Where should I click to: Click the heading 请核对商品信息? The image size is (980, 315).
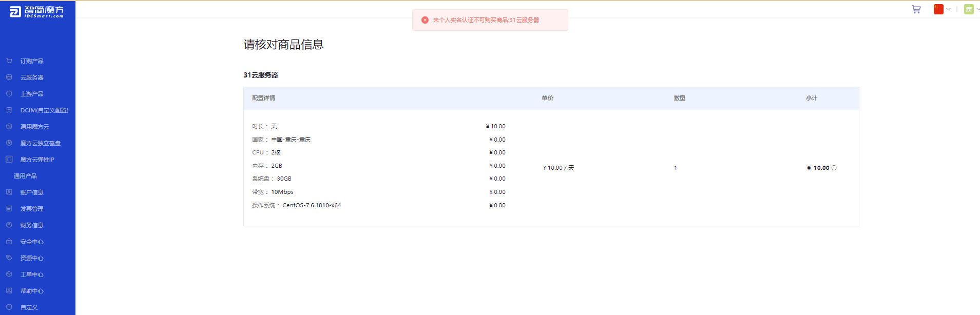pyautogui.click(x=283, y=45)
